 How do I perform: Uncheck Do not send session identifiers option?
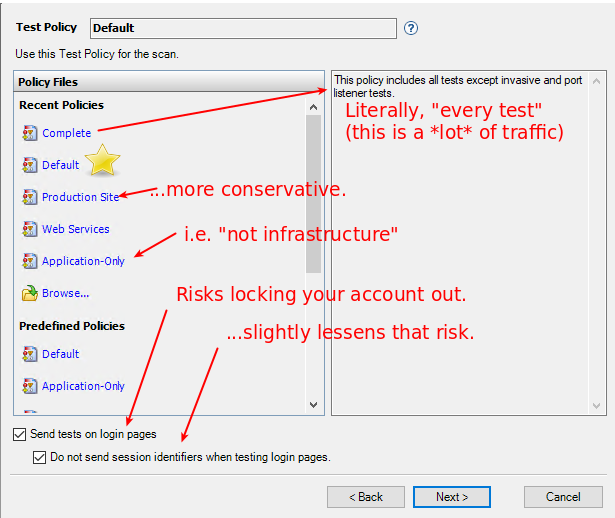pos(39,457)
